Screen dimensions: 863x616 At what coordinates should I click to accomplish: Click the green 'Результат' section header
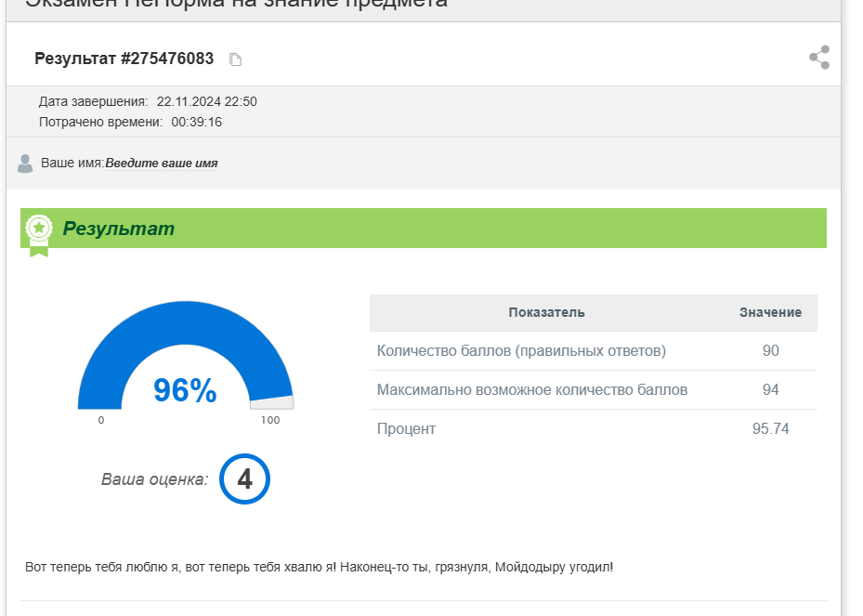[119, 229]
